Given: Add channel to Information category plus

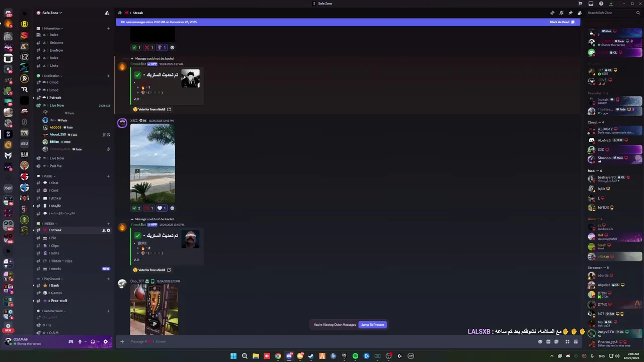Looking at the screenshot, I should 108,29.
